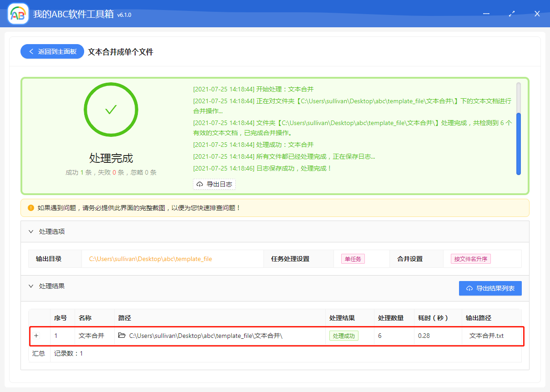
Task: Click the ABC toolbox app logo
Action: [18, 14]
